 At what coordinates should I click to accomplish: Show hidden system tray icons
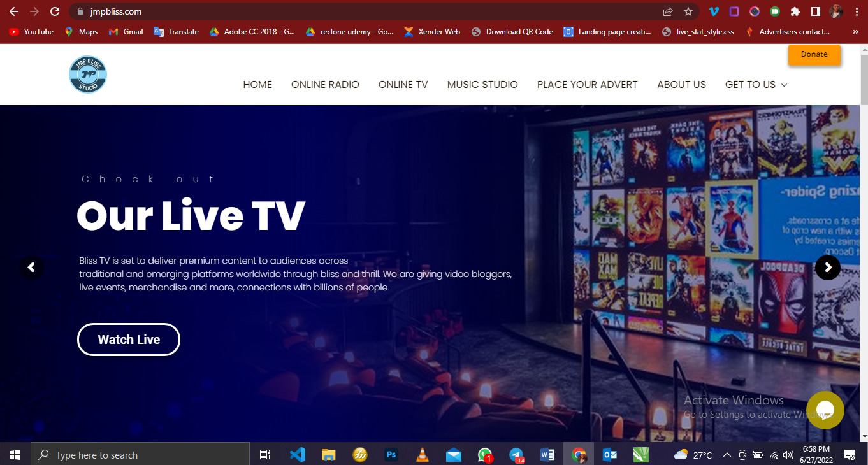(727, 455)
